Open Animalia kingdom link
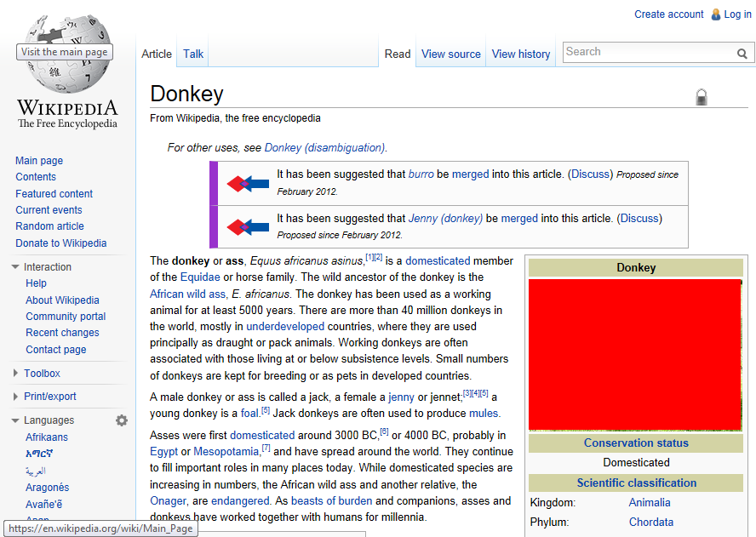756x537 pixels. (x=650, y=503)
